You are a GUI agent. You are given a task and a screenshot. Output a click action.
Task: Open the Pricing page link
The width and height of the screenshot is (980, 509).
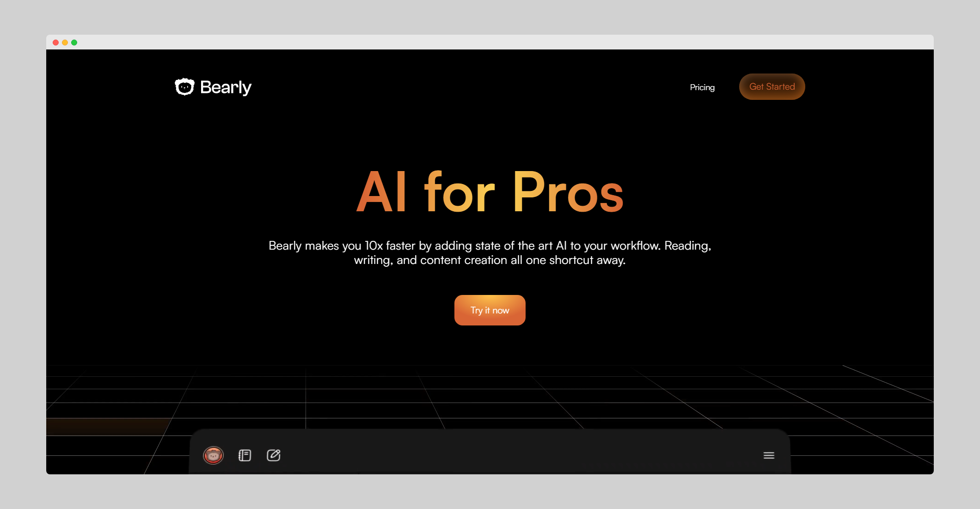(702, 87)
